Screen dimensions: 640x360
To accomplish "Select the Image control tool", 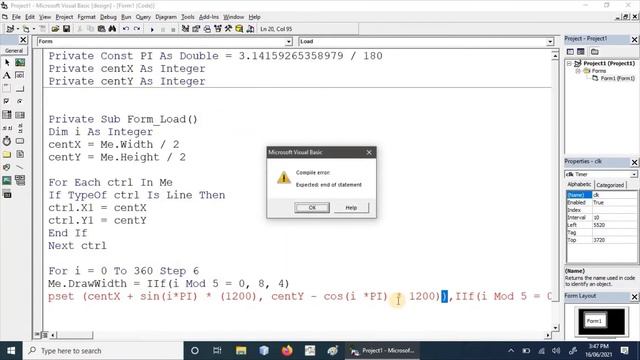I will tap(7, 180).
